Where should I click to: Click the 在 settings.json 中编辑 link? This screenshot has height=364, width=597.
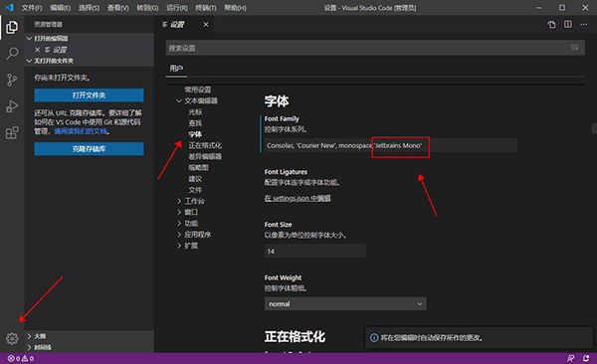[298, 198]
